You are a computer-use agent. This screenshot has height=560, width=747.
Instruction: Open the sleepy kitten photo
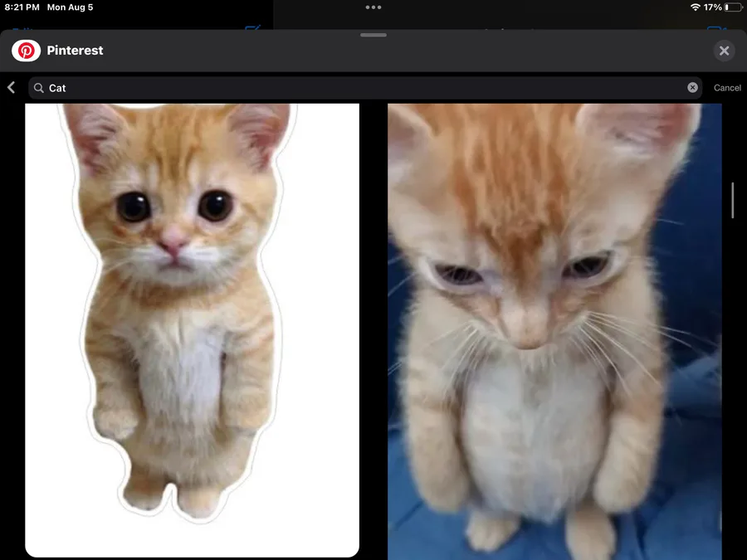(x=554, y=331)
